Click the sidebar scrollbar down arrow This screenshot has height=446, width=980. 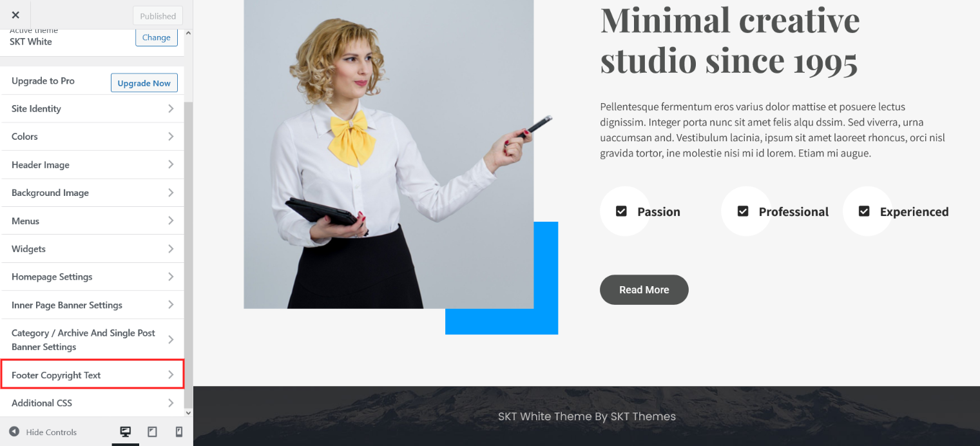188,412
